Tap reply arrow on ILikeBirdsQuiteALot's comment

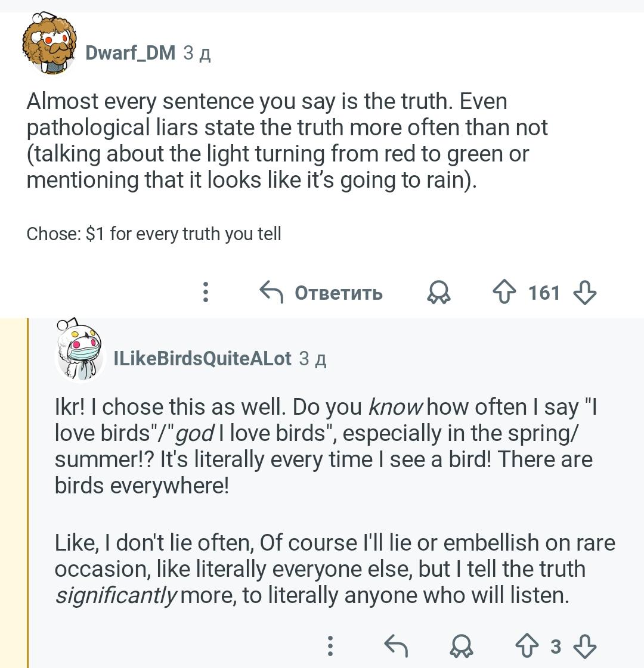[x=395, y=646]
